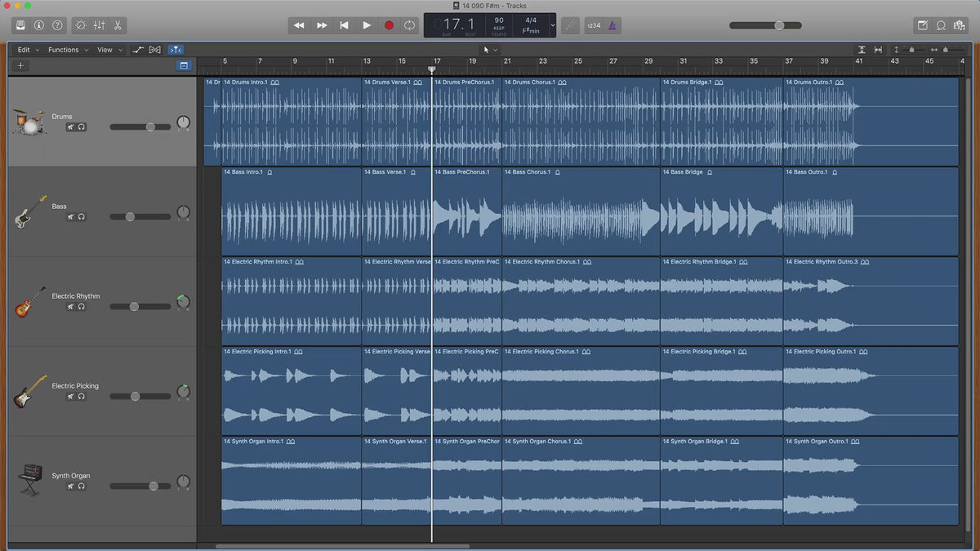Mute the Drums track
The image size is (980, 551).
[x=71, y=127]
